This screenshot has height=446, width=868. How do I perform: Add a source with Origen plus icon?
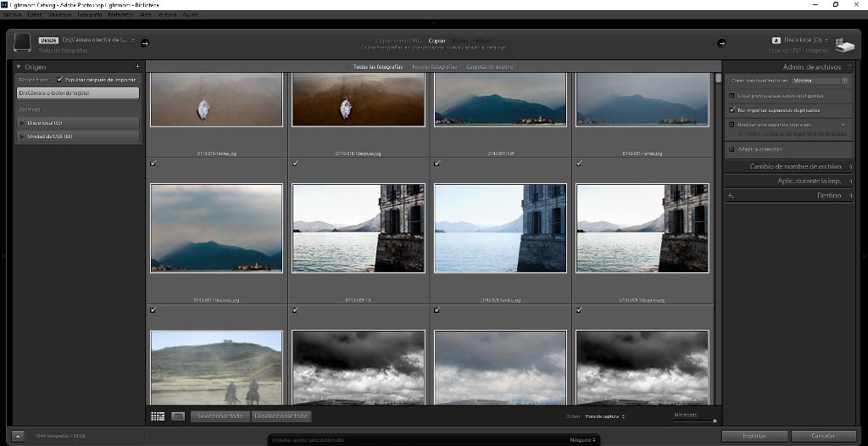[138, 67]
